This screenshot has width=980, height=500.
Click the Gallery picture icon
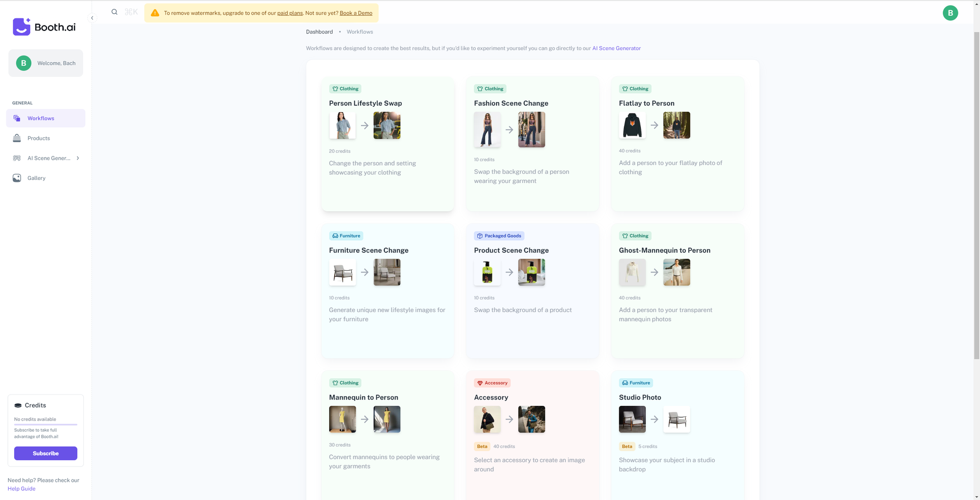[17, 178]
